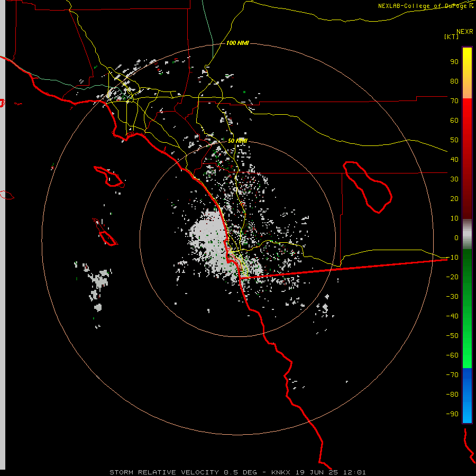Click the yellow top segment of color bar
Screen dimensions: 476x476
[467, 73]
